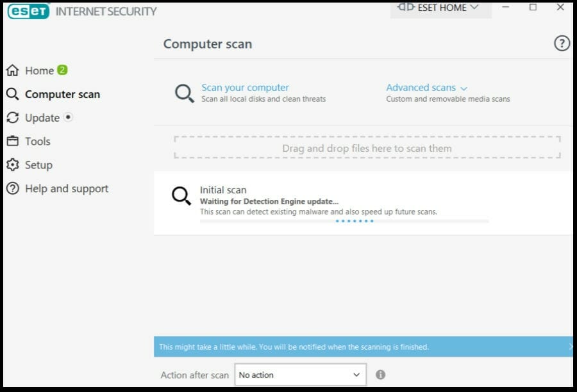The image size is (577, 392).
Task: Click the Help and support question icon
Action: (13, 188)
